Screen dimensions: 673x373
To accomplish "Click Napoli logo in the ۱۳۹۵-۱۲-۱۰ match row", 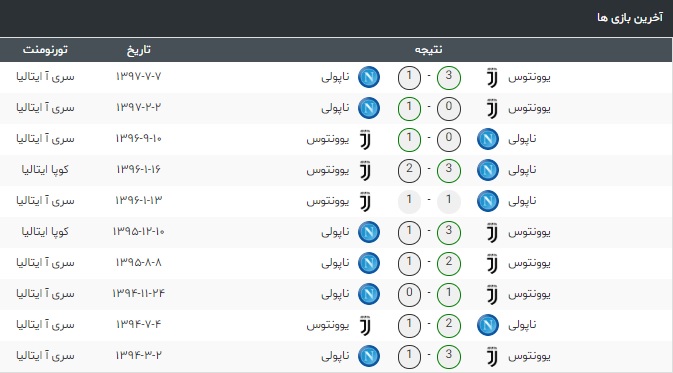I will pyautogui.click(x=369, y=232).
